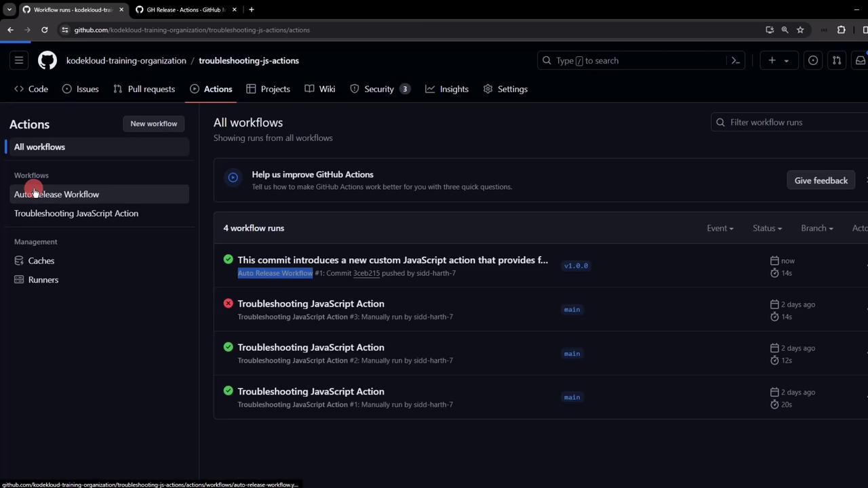Click the green success icon of the v1.0.0 run
Image resolution: width=868 pixels, height=488 pixels.
pyautogui.click(x=229, y=260)
